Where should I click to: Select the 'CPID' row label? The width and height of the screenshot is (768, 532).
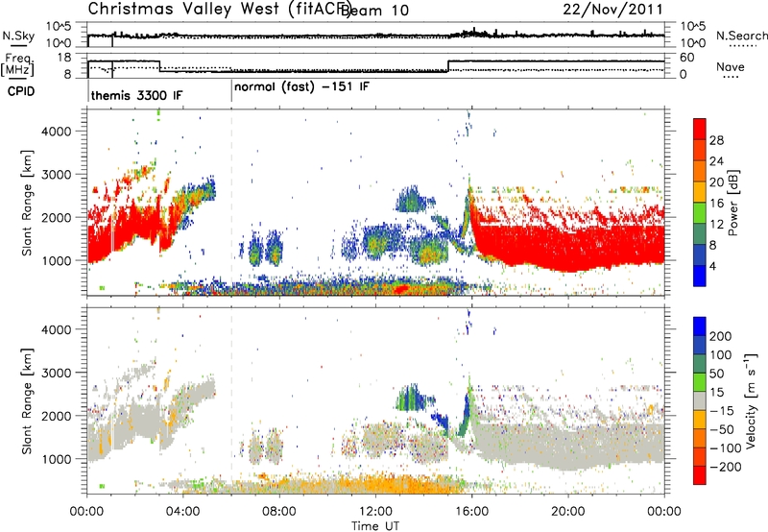tap(21, 91)
